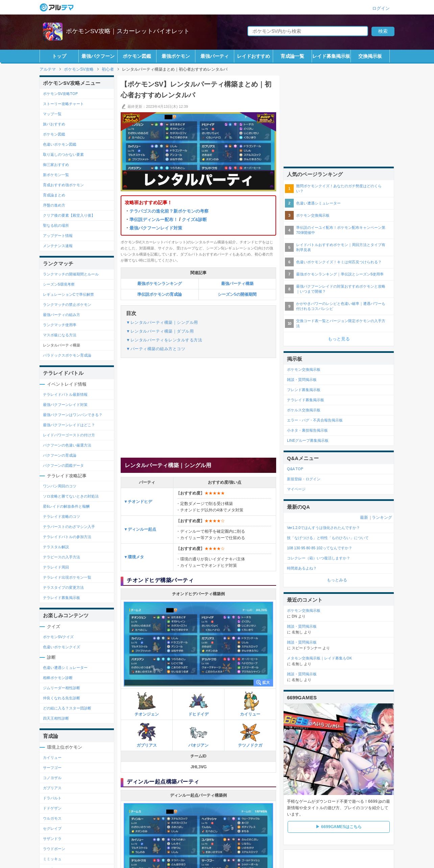Viewport: 434px width, 868px height.
Task: Open the 交換掲示板 nav tab
Action: click(370, 56)
